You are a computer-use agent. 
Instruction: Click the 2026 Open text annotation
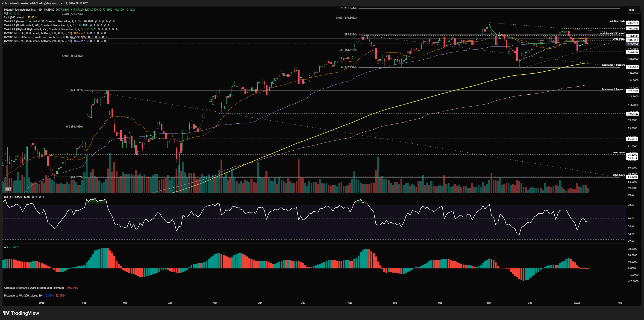(x=618, y=39)
